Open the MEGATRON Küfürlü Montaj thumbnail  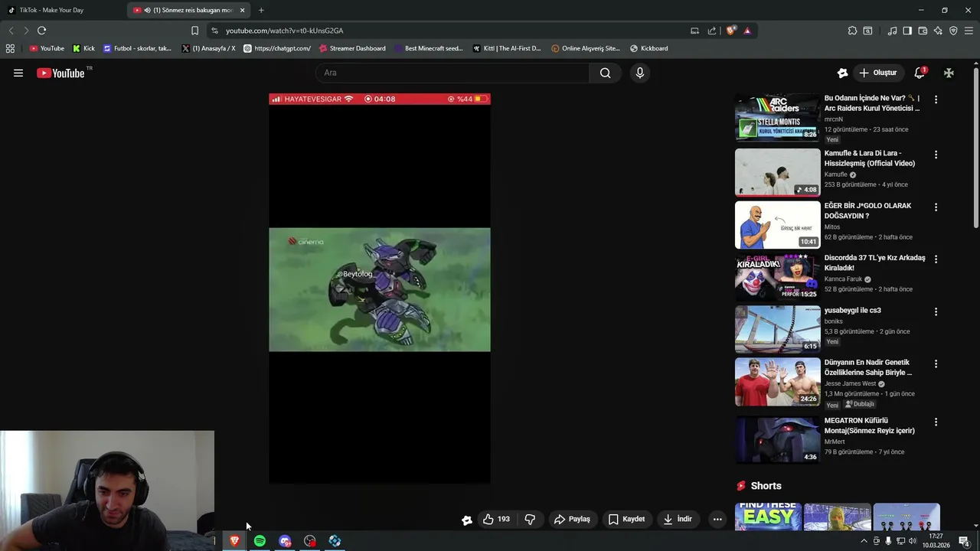pyautogui.click(x=777, y=440)
